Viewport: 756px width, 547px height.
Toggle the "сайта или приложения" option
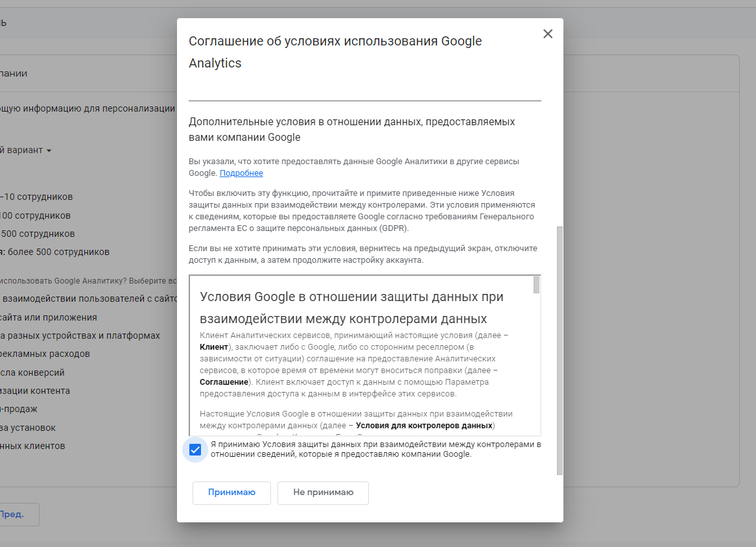(49, 317)
